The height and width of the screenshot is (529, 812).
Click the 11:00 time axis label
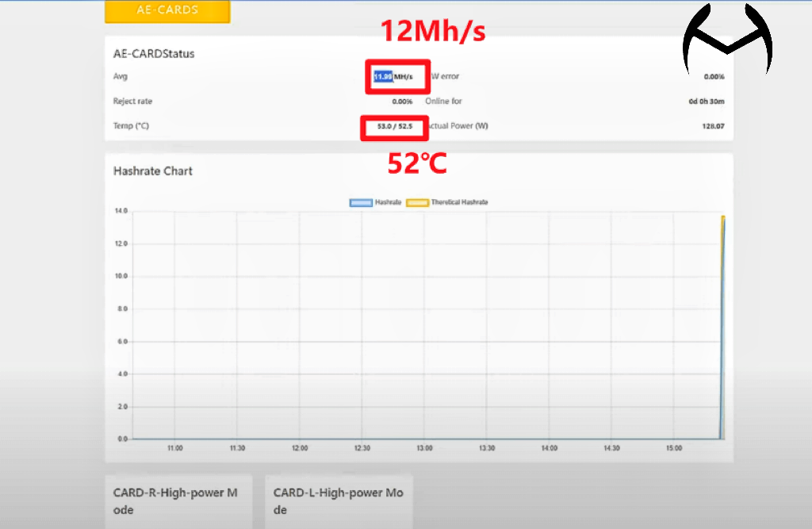coord(175,448)
